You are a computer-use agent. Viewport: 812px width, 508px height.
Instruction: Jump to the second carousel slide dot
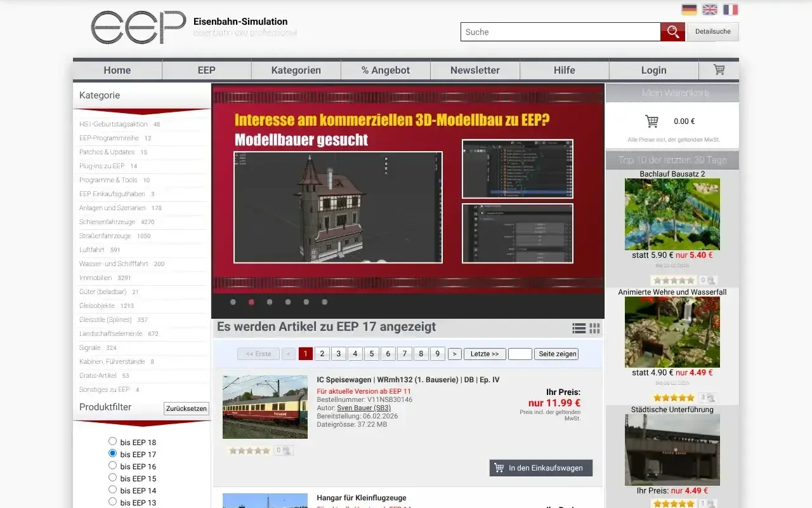[251, 302]
